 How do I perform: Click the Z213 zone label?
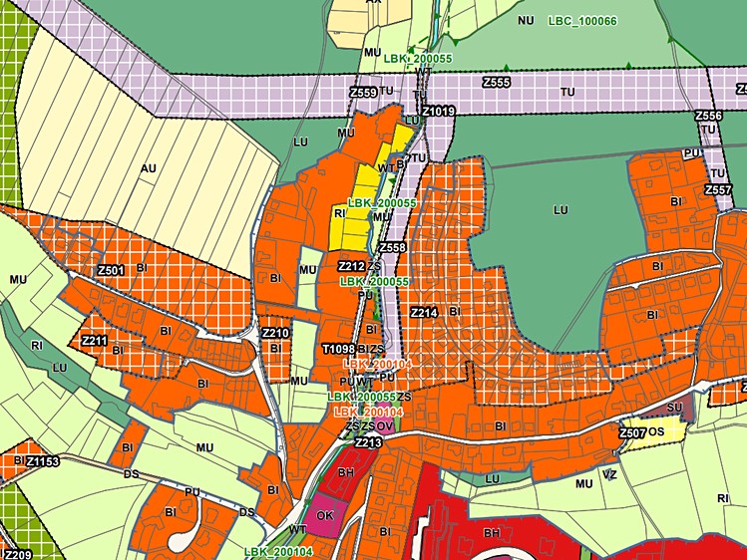pos(368,442)
